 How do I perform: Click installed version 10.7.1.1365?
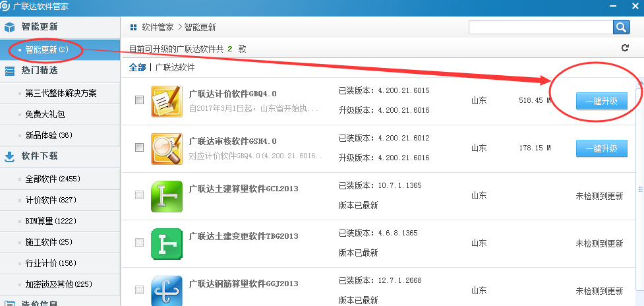point(399,186)
